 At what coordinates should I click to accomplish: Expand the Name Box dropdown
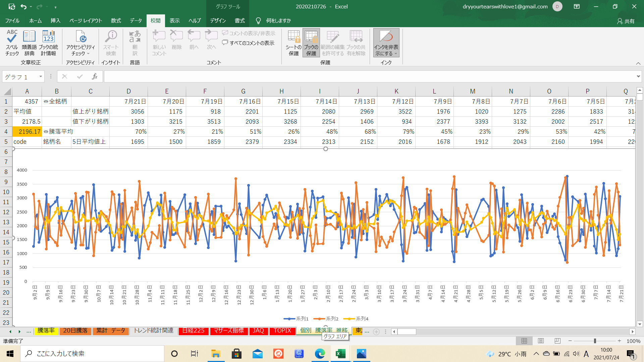pos(41,77)
